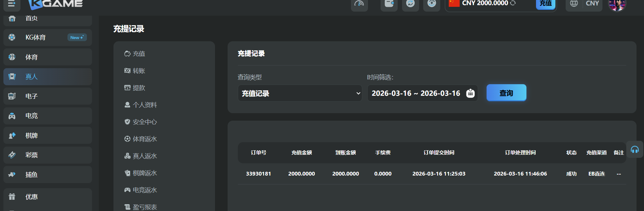Open CNY currency selector in header
Image resolution: width=644 pixels, height=211 pixels.
592,3
